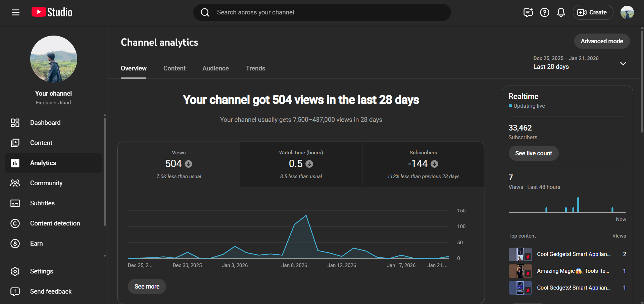Click the YouTube Studio logo
The width and height of the screenshot is (644, 304).
point(52,12)
